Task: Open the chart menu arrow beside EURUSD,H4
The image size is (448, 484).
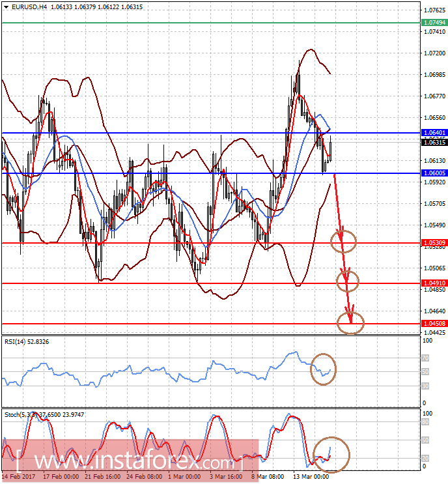Action: point(6,7)
